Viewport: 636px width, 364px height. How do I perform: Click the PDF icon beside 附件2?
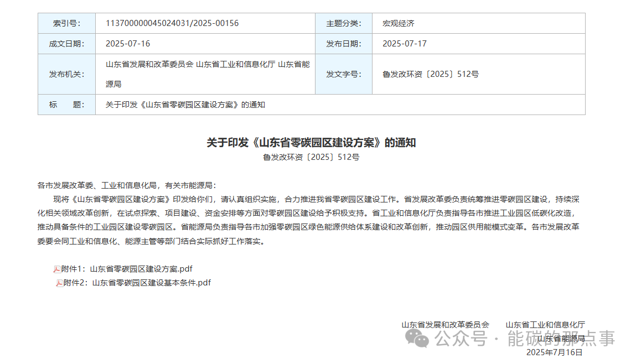point(59,283)
